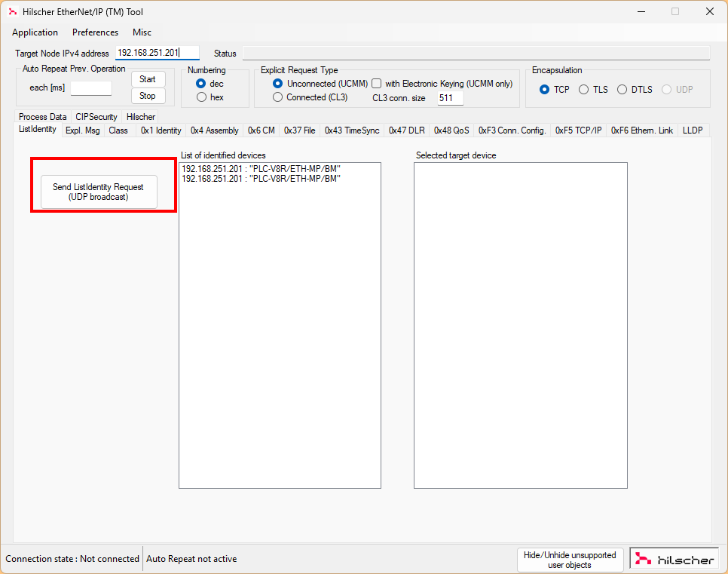The height and width of the screenshot is (574, 728).
Task: Open the Class tab
Action: (x=118, y=130)
